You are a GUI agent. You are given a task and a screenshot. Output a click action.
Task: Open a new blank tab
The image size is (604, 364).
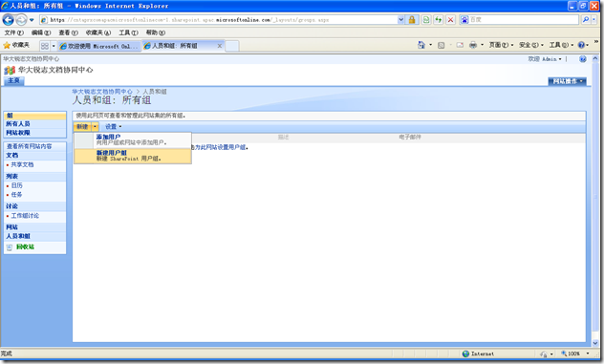pyautogui.click(x=232, y=46)
